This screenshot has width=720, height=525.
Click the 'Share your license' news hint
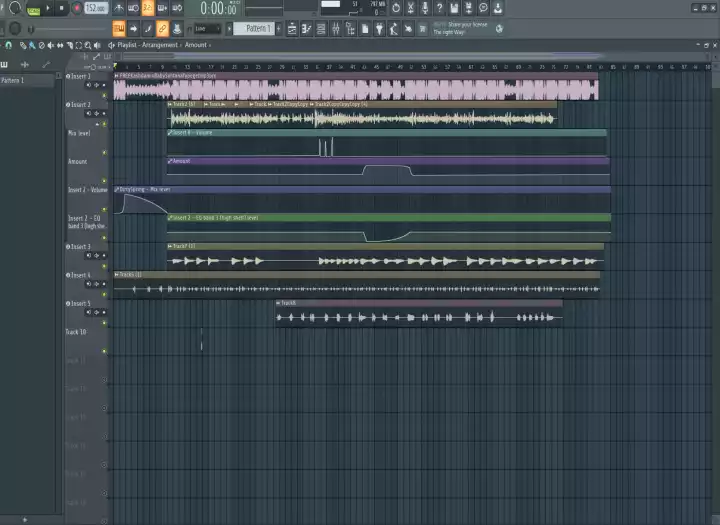tap(461, 28)
